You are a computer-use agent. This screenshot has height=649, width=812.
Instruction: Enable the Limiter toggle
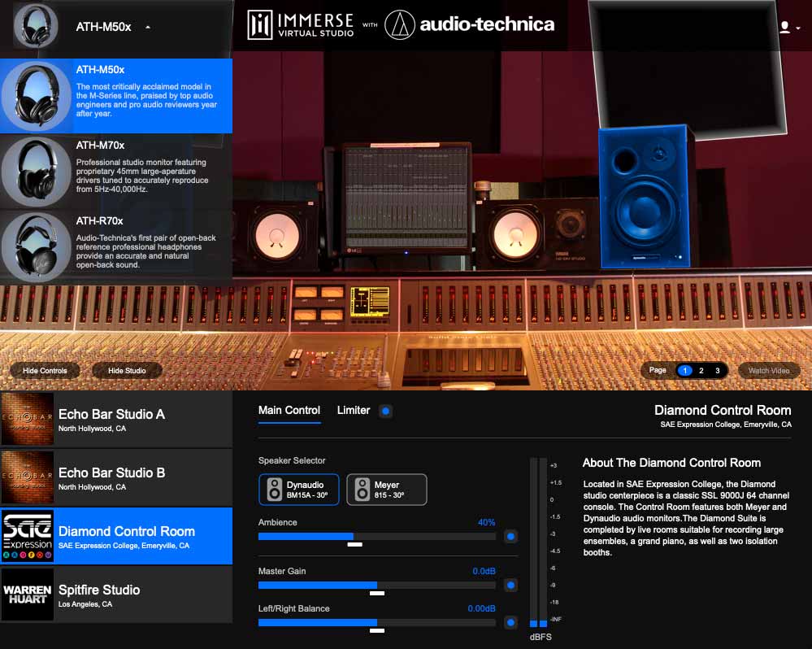click(383, 411)
